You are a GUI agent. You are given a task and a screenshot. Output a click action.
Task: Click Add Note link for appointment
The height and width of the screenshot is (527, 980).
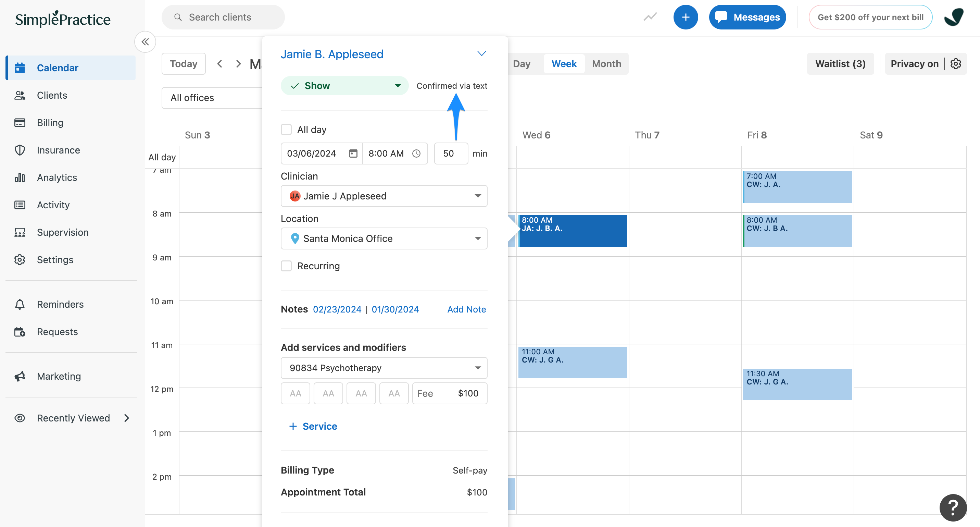click(467, 309)
